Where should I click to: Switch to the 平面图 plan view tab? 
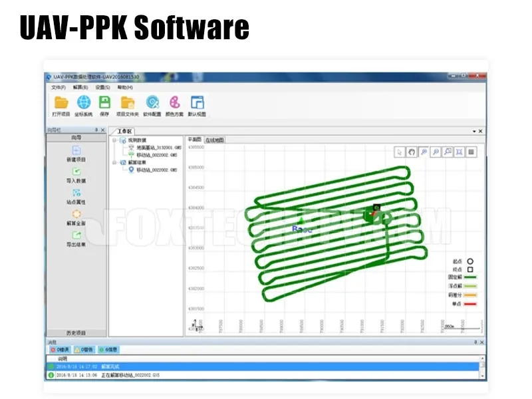[195, 140]
